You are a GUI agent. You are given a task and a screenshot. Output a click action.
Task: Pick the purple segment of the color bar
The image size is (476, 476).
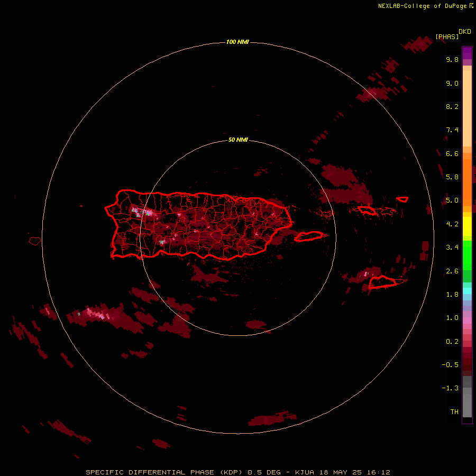pos(467,53)
